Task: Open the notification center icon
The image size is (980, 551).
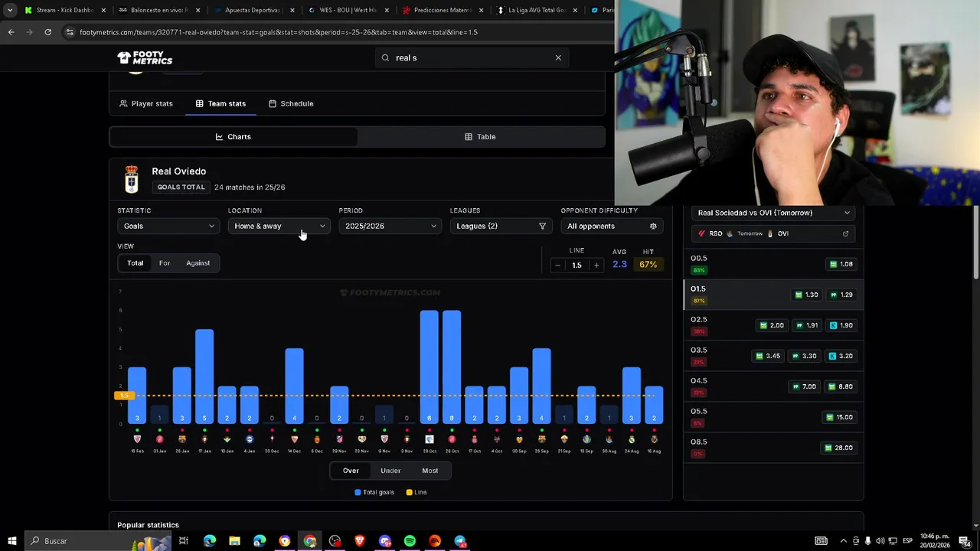Action: (965, 541)
